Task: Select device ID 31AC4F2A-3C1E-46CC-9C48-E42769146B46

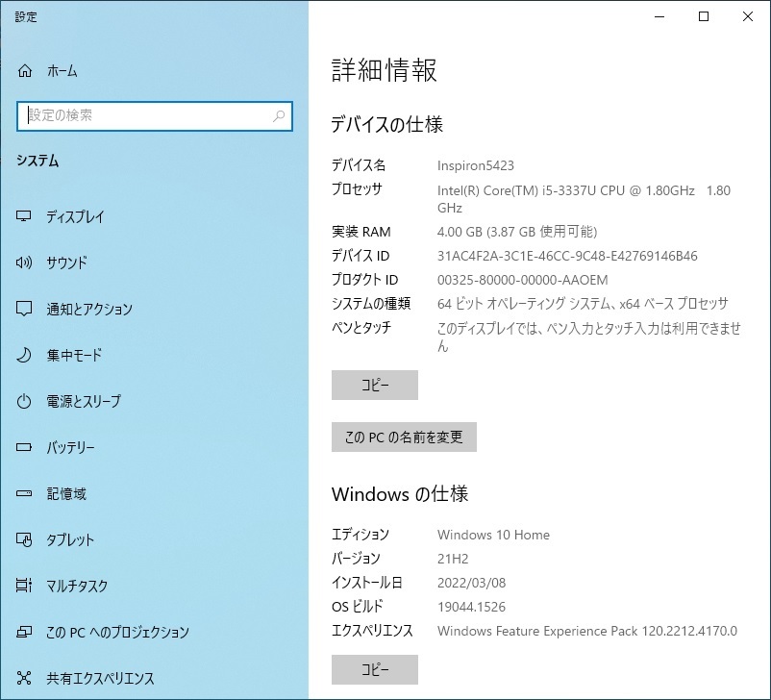Action: tap(567, 256)
